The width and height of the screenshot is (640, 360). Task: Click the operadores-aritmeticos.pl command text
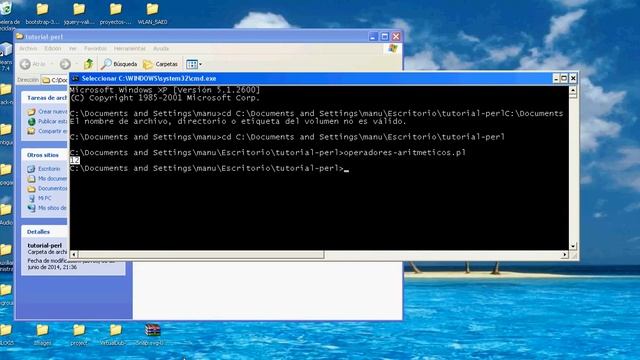(405, 153)
